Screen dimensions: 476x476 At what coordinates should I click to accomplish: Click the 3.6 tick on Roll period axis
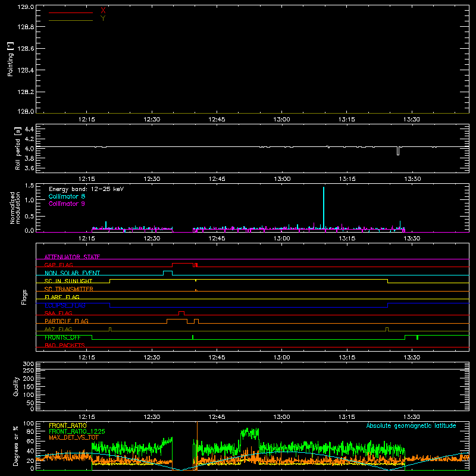pos(29,168)
